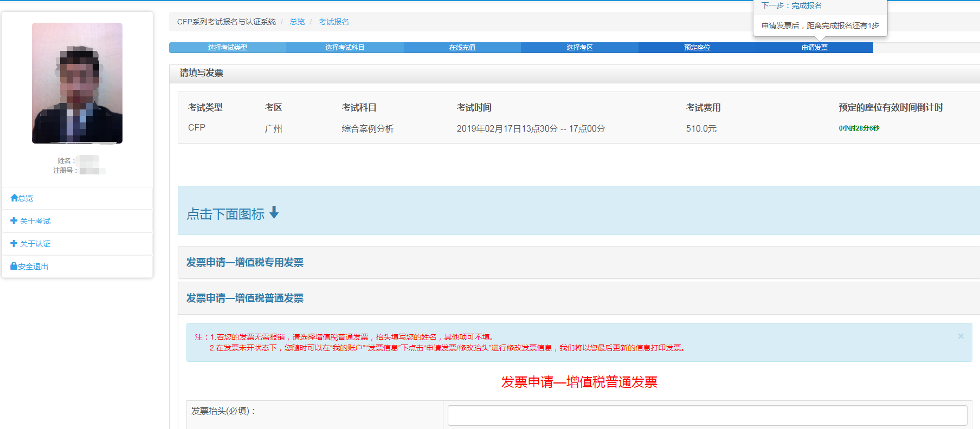980x429 pixels.
Task: Select the 选择考试科目 progress step
Action: point(345,48)
